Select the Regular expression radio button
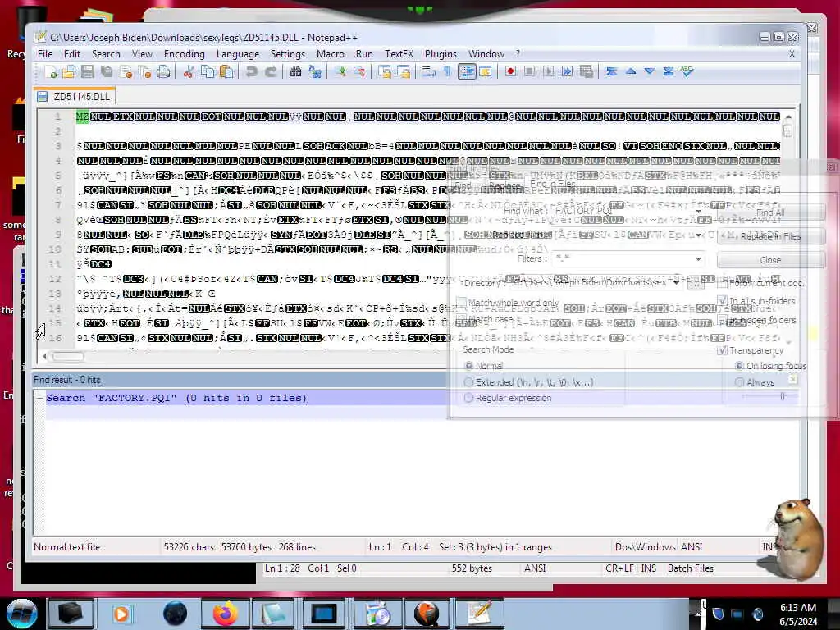840x630 pixels. tap(468, 398)
